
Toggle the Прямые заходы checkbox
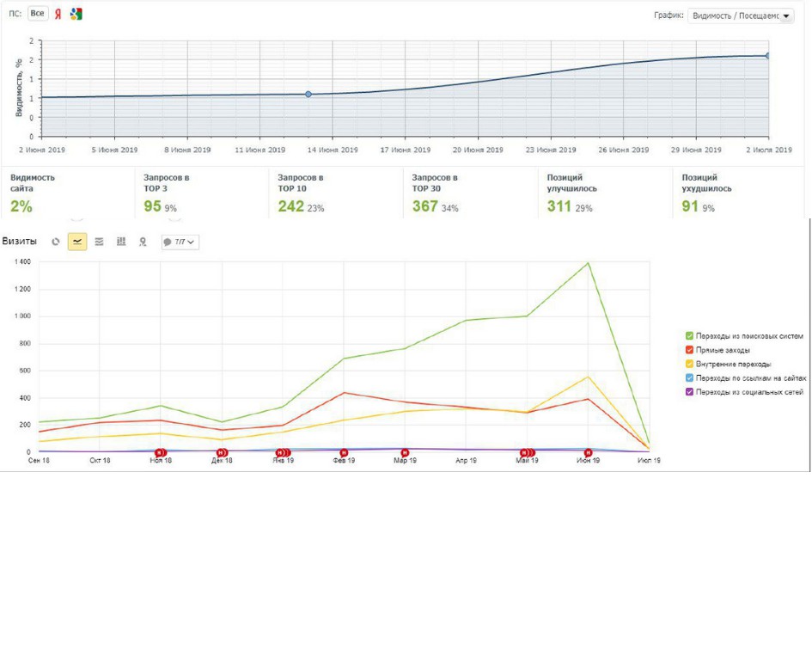click(689, 350)
